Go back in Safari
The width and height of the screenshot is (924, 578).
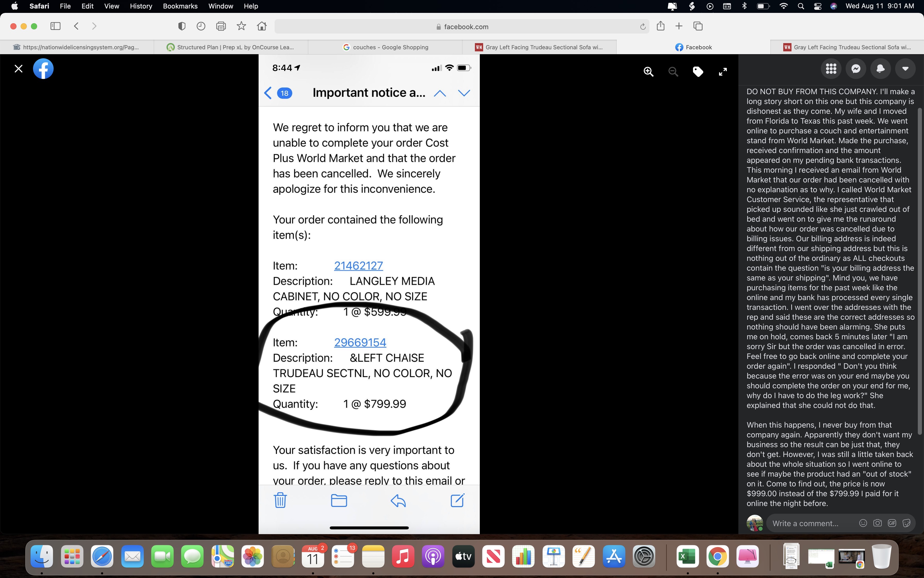pos(76,26)
